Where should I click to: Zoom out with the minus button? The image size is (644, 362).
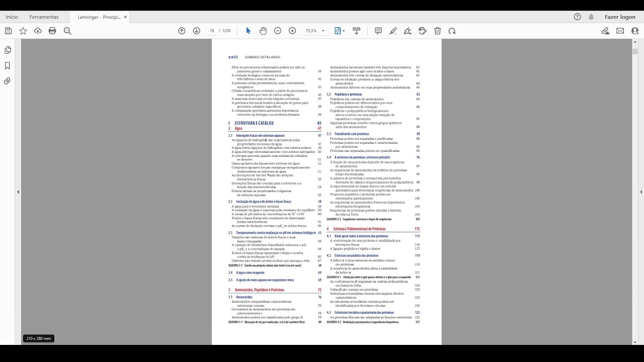click(x=278, y=31)
